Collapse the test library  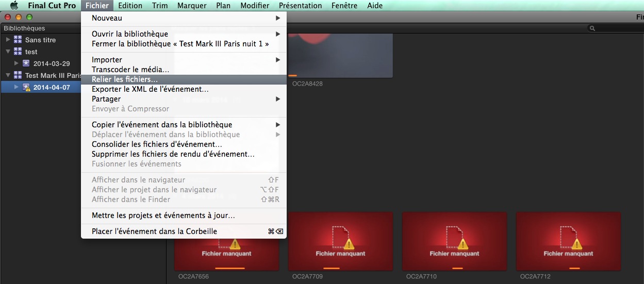coord(8,52)
